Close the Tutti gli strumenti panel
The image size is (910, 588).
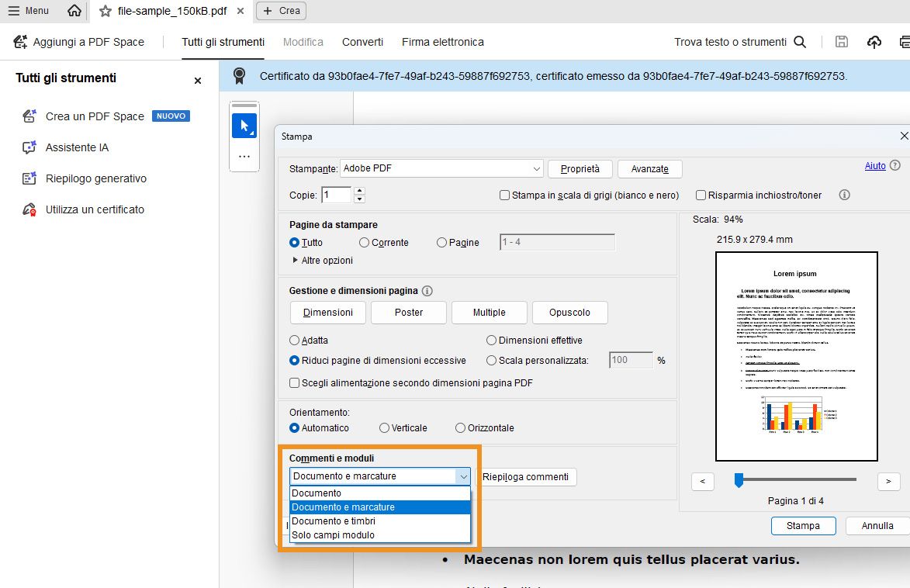pos(198,81)
